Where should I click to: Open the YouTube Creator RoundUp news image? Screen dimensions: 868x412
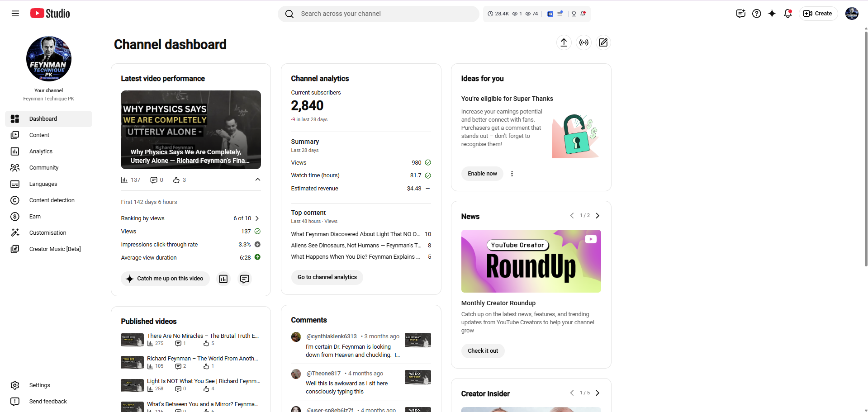point(531,261)
